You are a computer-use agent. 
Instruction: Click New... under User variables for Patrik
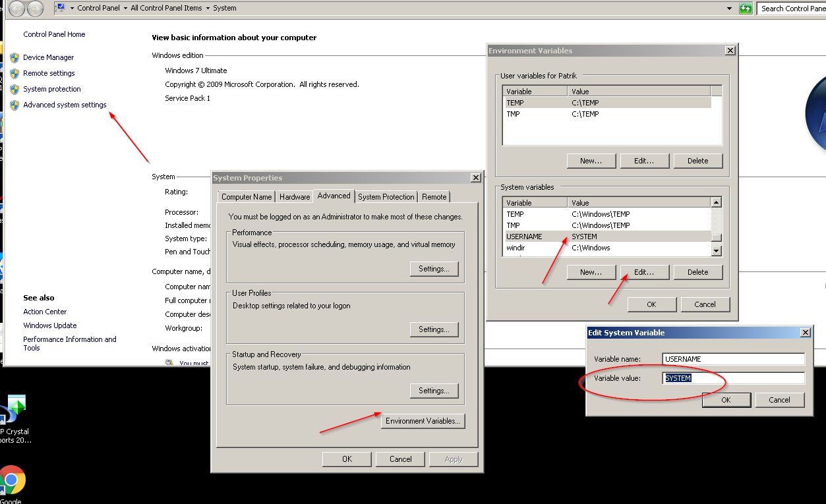coord(591,161)
